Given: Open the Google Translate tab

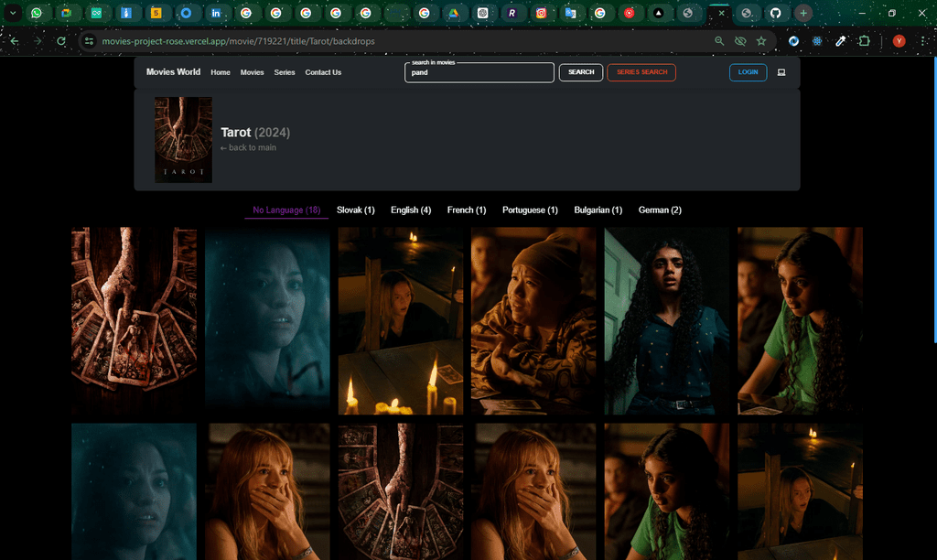Looking at the screenshot, I should click(x=571, y=13).
